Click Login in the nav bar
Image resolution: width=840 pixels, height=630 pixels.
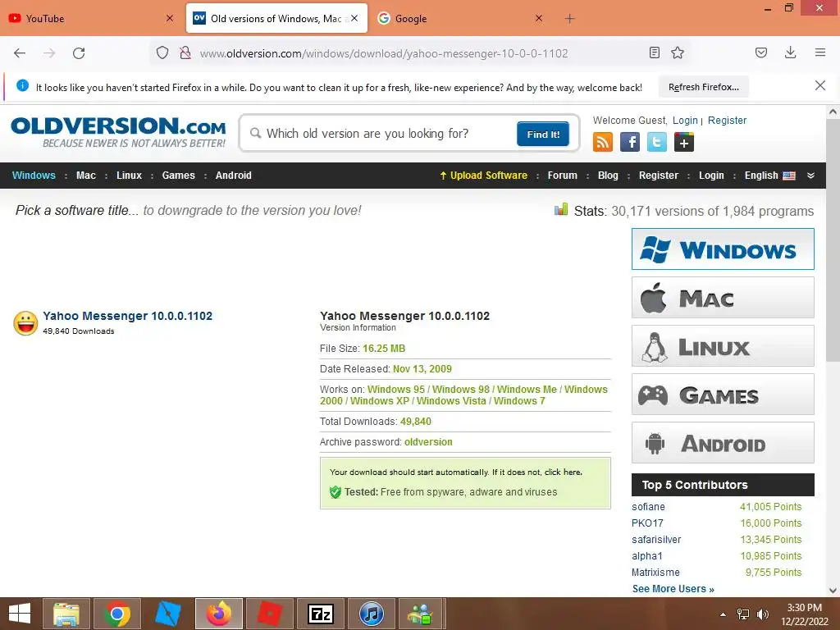[x=711, y=176]
